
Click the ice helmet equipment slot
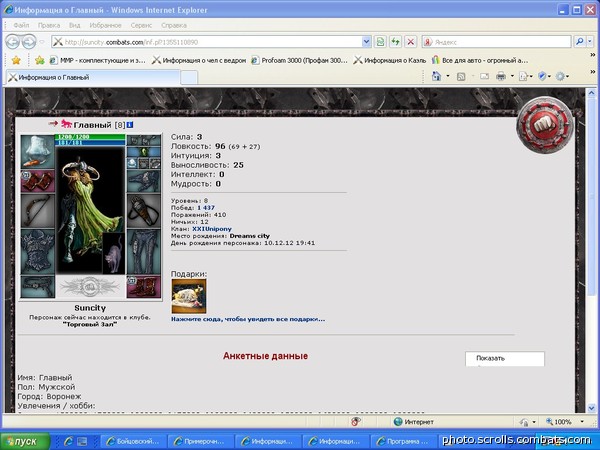point(38,152)
